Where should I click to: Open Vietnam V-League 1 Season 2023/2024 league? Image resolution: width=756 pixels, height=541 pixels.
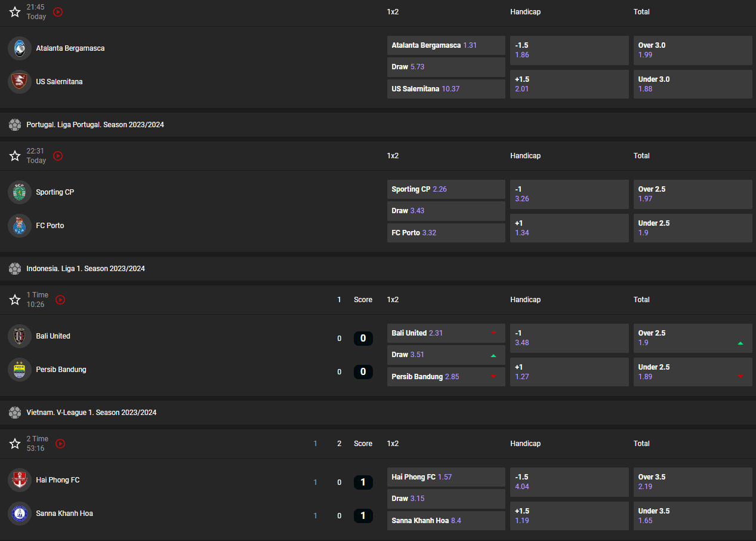[92, 413]
